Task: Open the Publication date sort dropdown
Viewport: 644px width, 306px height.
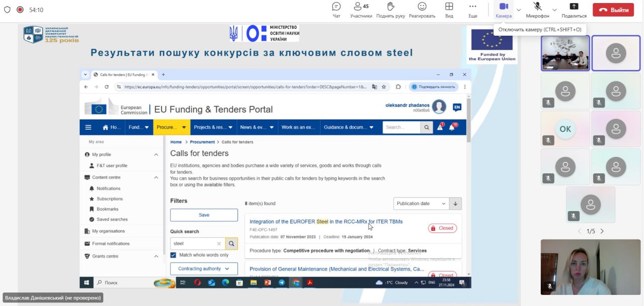Action: [421, 203]
